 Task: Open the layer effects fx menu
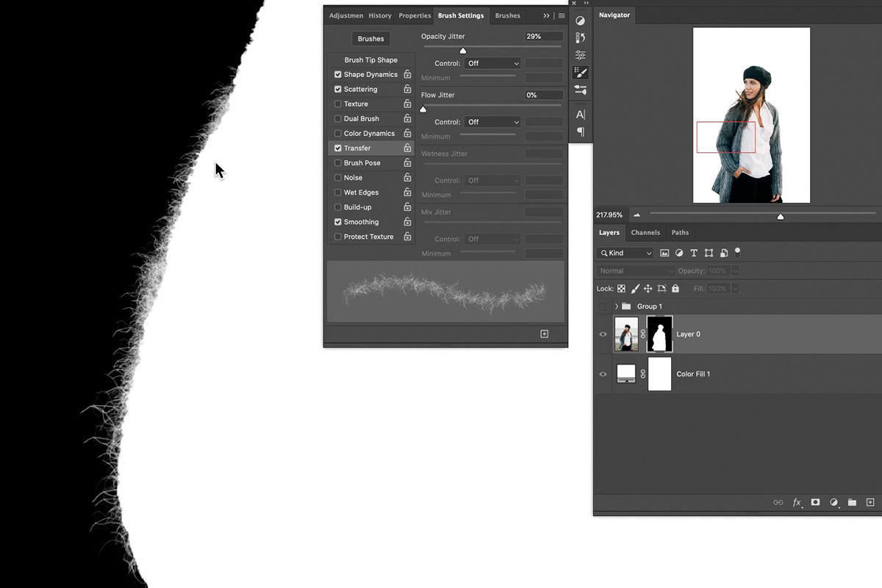pos(797,503)
